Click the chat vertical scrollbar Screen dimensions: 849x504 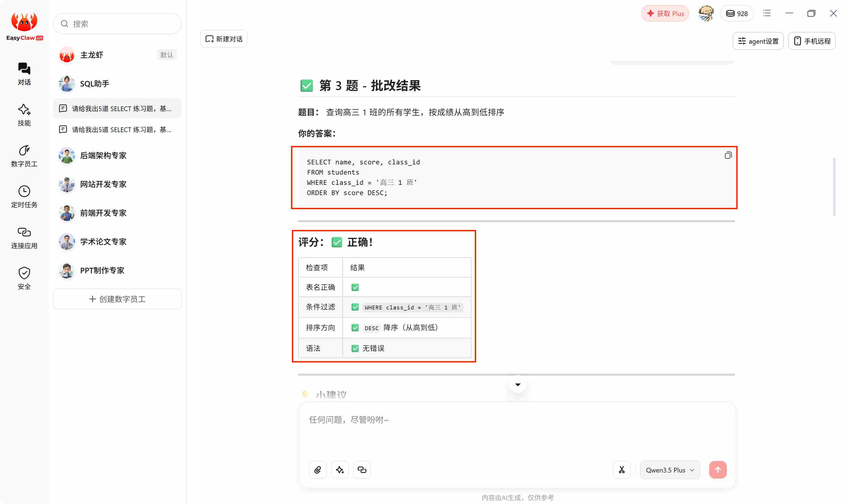[x=834, y=187]
